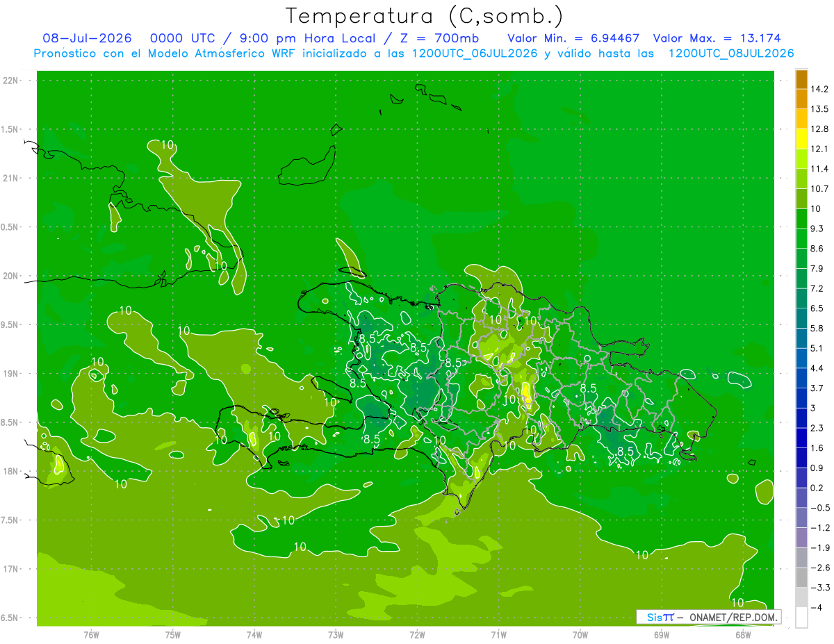Click the "5.1" color bar value
Screen dimensions: 834x644
click(x=818, y=348)
